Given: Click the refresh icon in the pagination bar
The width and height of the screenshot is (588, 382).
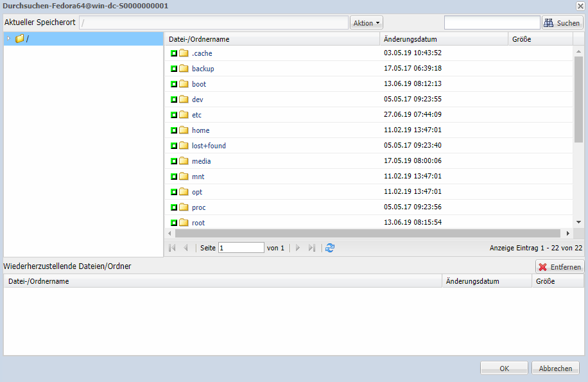Looking at the screenshot, I should [x=330, y=248].
